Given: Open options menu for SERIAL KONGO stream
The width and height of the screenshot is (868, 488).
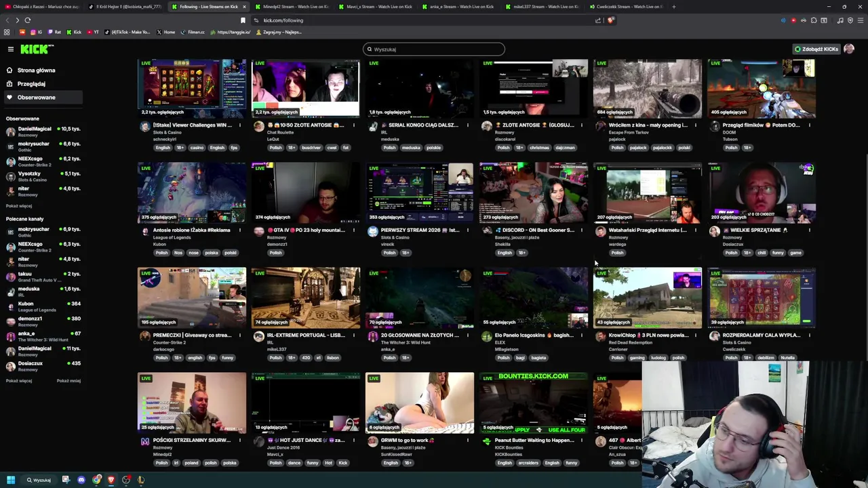Looking at the screenshot, I should click(x=467, y=125).
